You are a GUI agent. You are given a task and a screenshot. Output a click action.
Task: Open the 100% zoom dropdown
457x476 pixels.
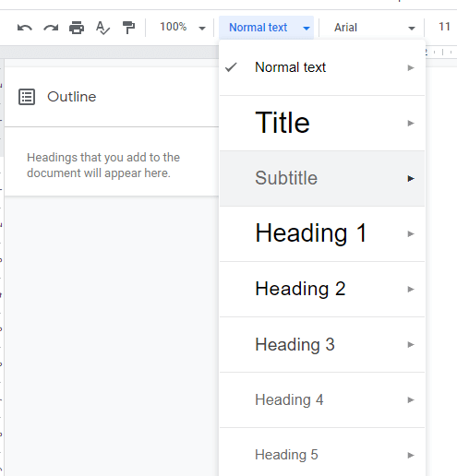tap(183, 28)
